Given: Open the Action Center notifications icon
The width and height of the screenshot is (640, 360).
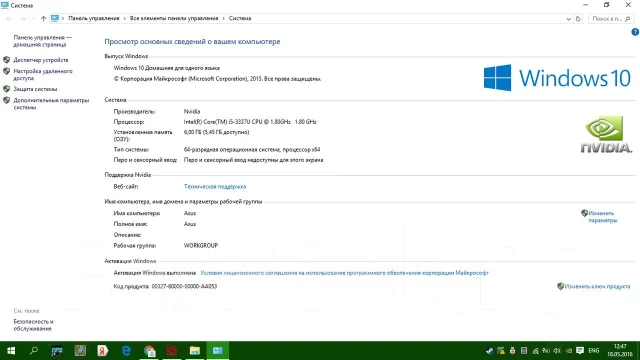Looking at the screenshot, I should tap(580, 351).
